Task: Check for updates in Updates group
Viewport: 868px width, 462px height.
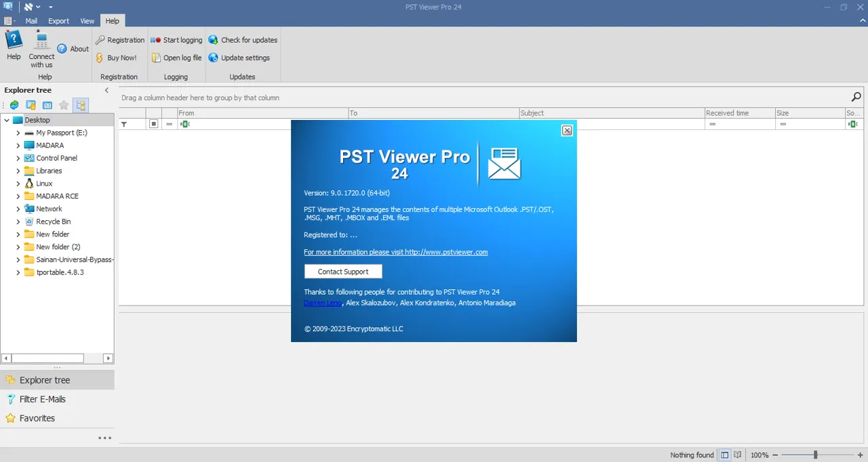Action: [243, 40]
